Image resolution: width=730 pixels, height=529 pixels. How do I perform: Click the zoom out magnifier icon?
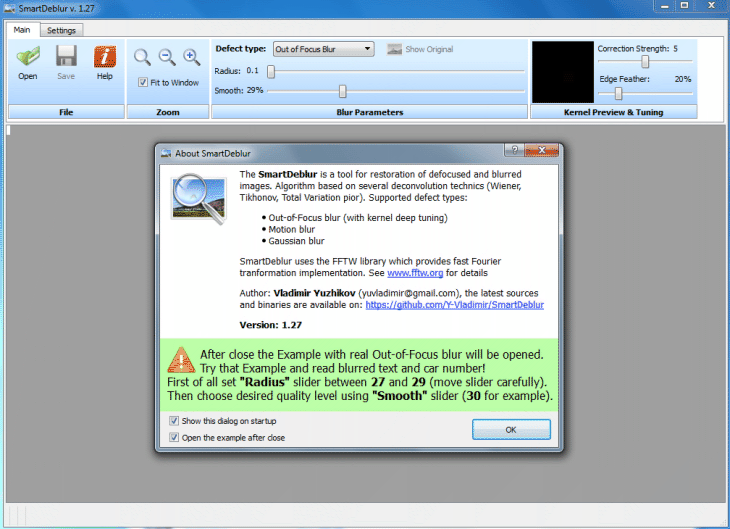pos(167,58)
